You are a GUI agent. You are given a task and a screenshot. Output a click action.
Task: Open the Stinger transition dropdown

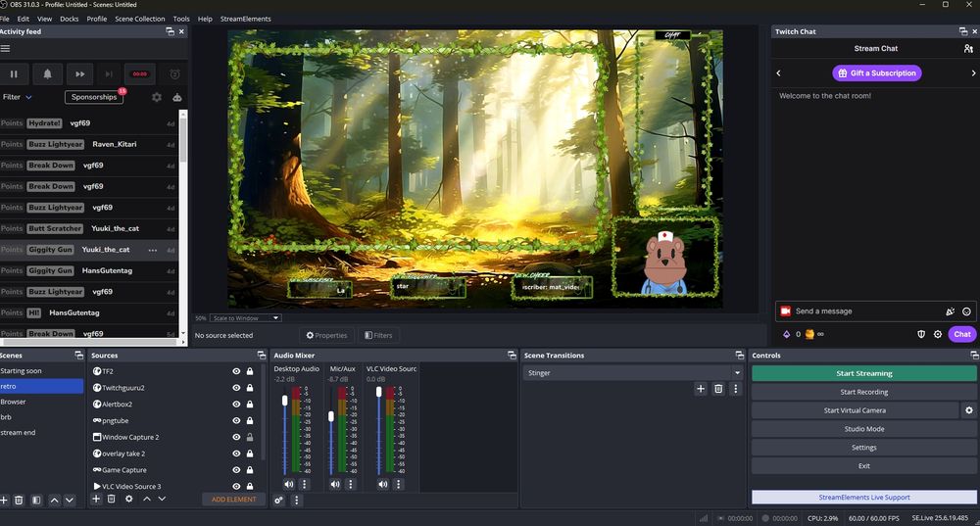[x=632, y=373]
